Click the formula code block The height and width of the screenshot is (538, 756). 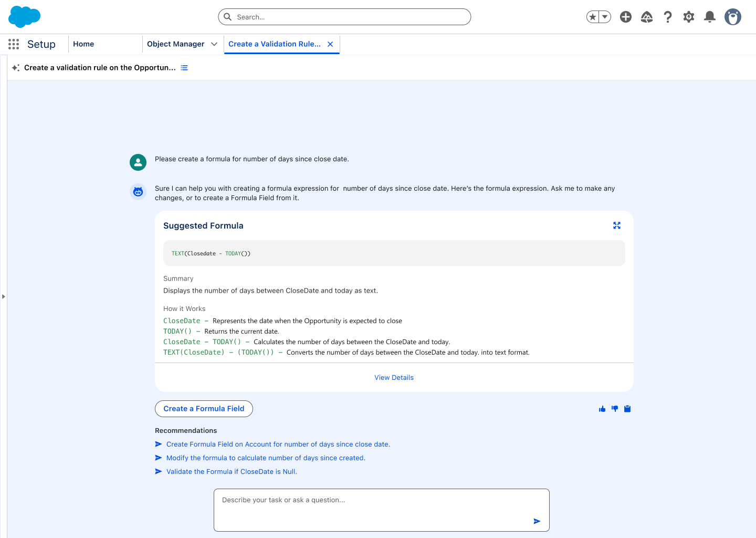(x=394, y=253)
